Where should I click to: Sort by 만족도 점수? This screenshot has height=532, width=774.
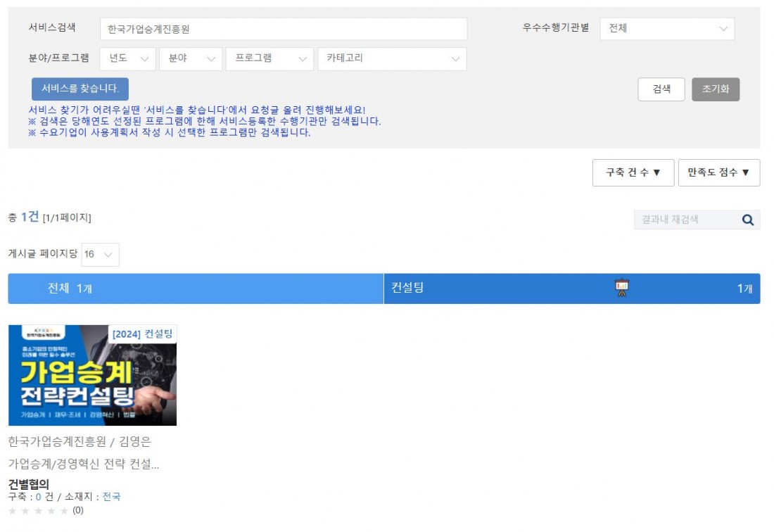(718, 172)
